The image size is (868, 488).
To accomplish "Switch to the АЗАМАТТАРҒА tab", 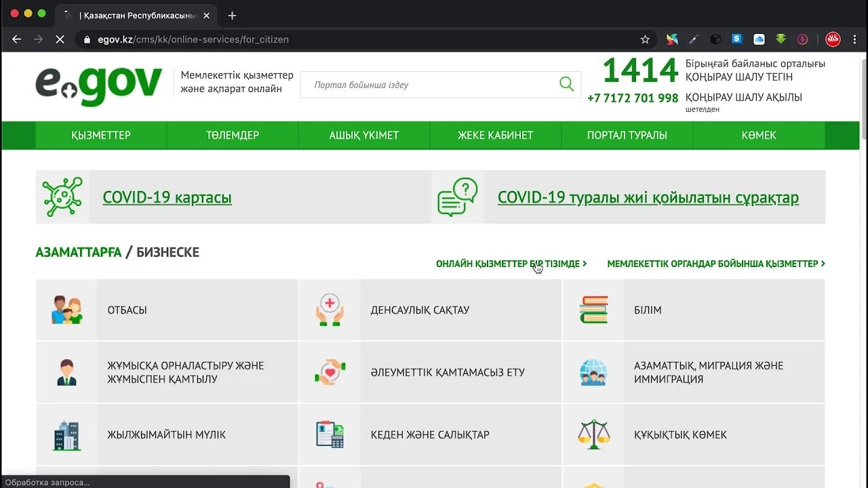I will pos(79,252).
